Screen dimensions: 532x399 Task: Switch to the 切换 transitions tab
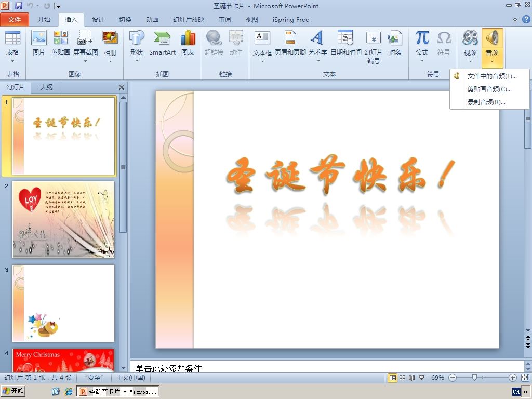coord(125,20)
